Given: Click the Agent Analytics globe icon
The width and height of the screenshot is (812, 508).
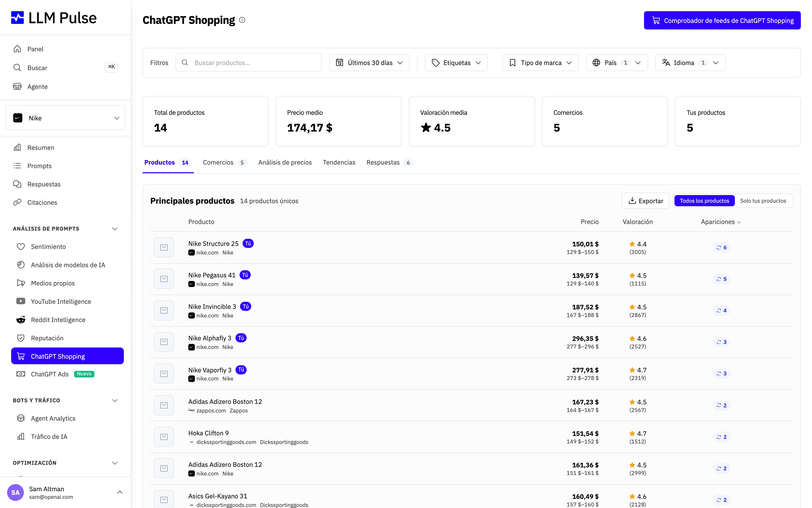Looking at the screenshot, I should (x=21, y=418).
